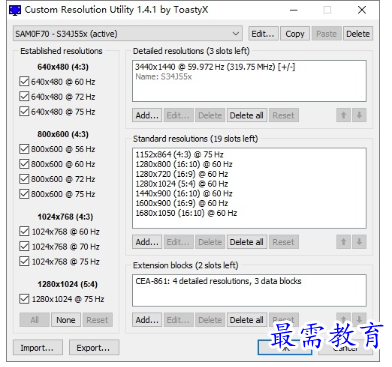Toggle 1280x1024 @ 75 Hz checkbox

(24, 299)
